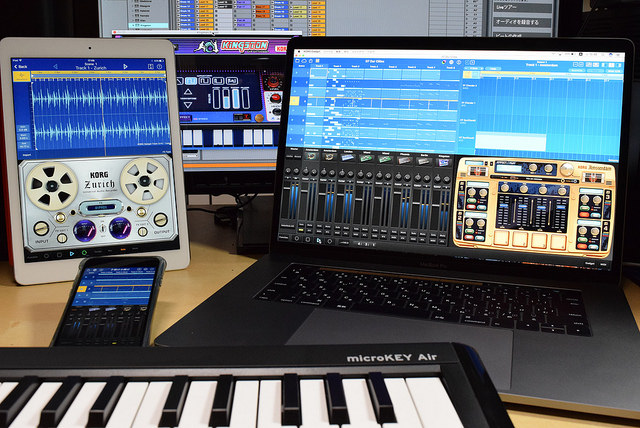Open the Berlin gadget thumbnail in laptop mixer
Screen dimensions: 640x428
(424, 161)
